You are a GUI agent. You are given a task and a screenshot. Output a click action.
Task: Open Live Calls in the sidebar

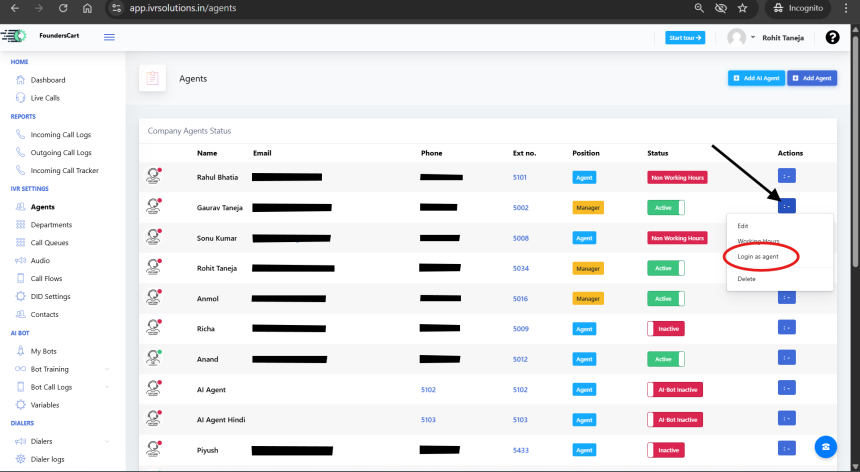(x=45, y=98)
